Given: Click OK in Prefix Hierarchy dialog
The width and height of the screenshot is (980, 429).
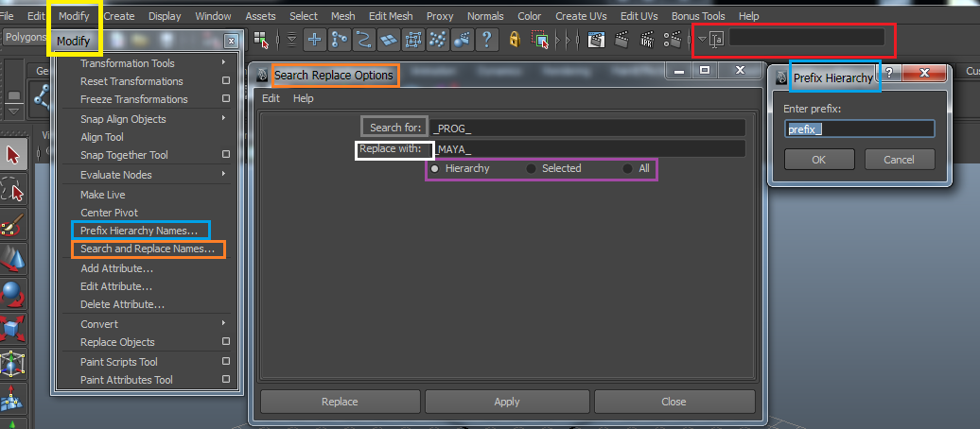Looking at the screenshot, I should [819, 160].
